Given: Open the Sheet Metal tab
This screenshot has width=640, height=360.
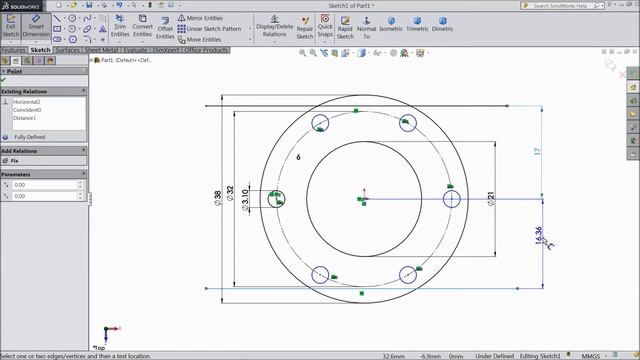Looking at the screenshot, I should (101, 50).
